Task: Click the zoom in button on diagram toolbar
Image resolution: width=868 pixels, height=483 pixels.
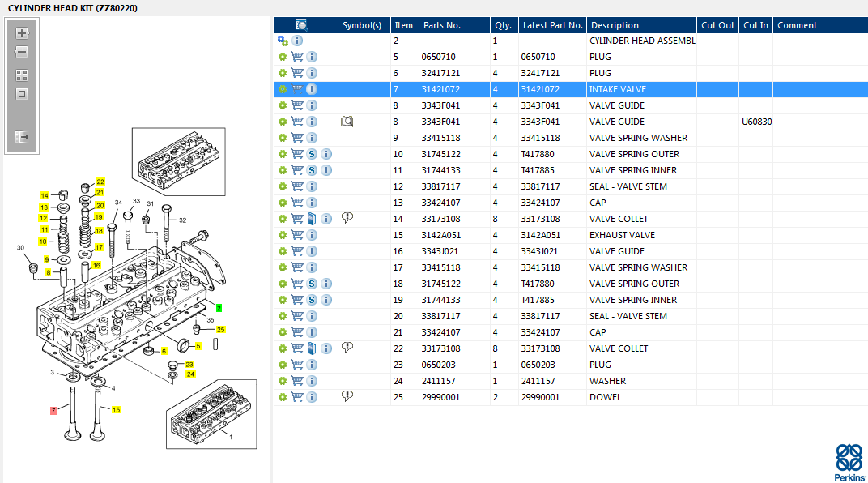Action: (x=22, y=33)
